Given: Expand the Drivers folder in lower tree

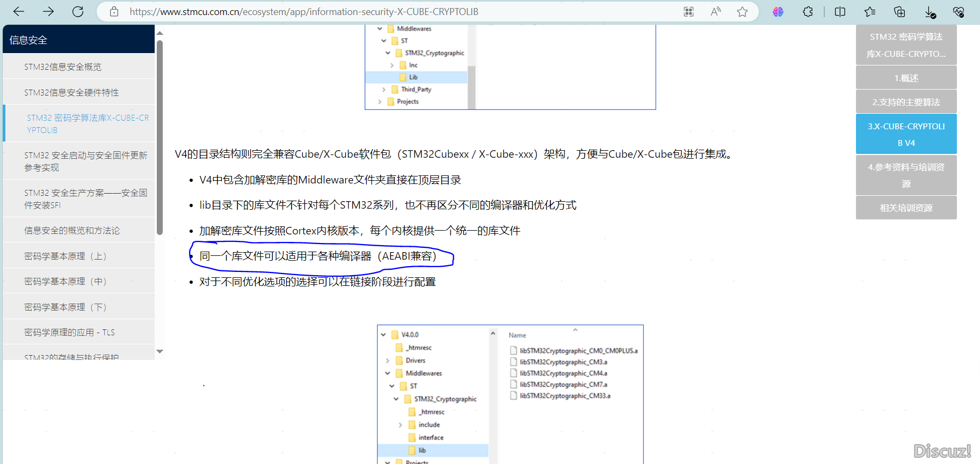Looking at the screenshot, I should coord(388,360).
